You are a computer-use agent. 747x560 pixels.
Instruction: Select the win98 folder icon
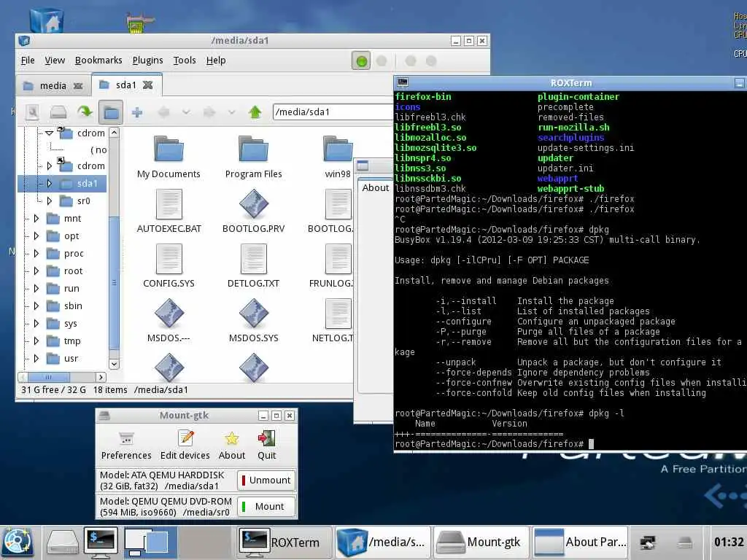[338, 149]
